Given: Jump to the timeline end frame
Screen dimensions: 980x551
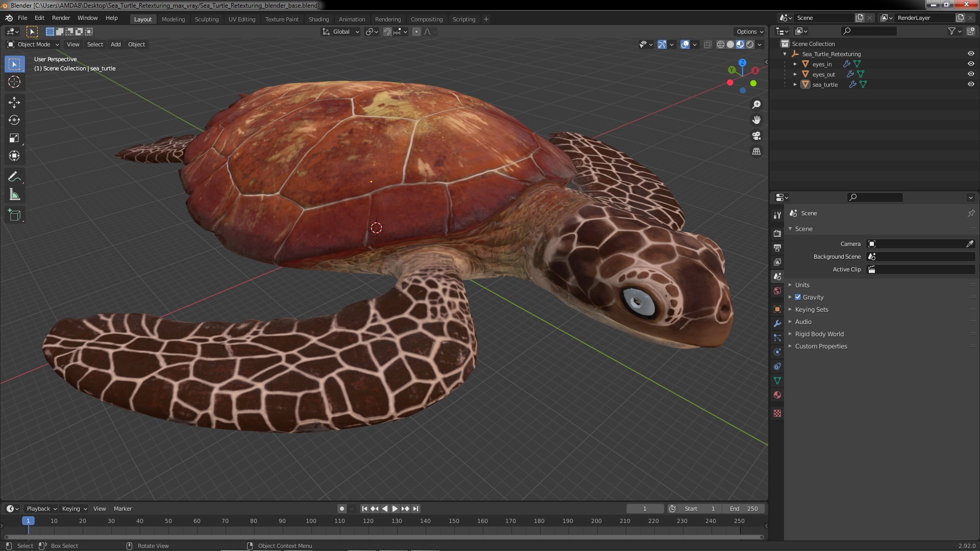Looking at the screenshot, I should [416, 509].
